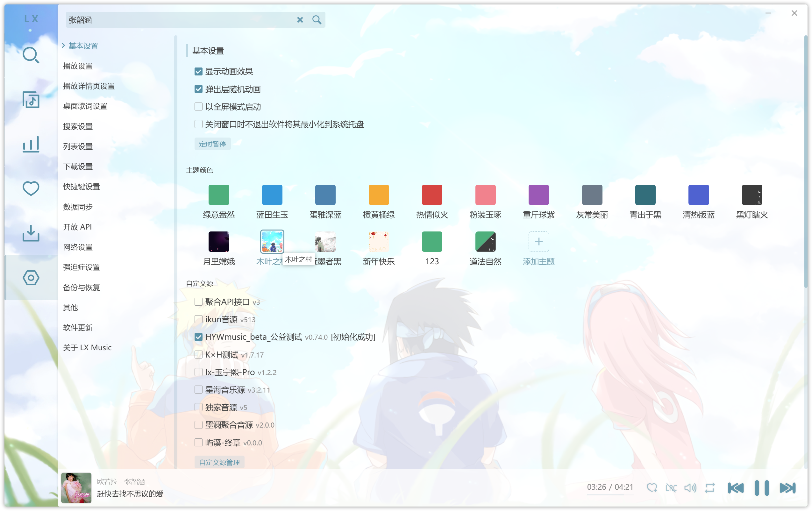Screen dimensions: 812x511
Task: Skip to previous track
Action: [x=736, y=487]
